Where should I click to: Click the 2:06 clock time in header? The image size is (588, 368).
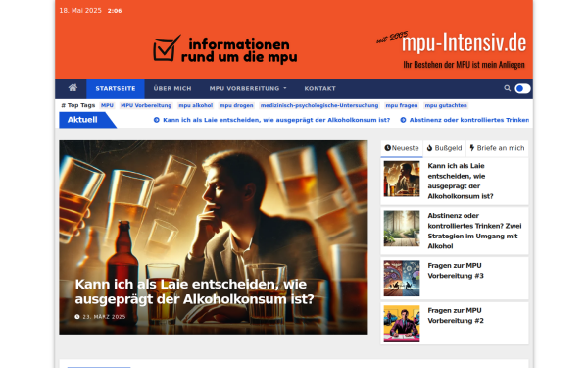pyautogui.click(x=115, y=11)
